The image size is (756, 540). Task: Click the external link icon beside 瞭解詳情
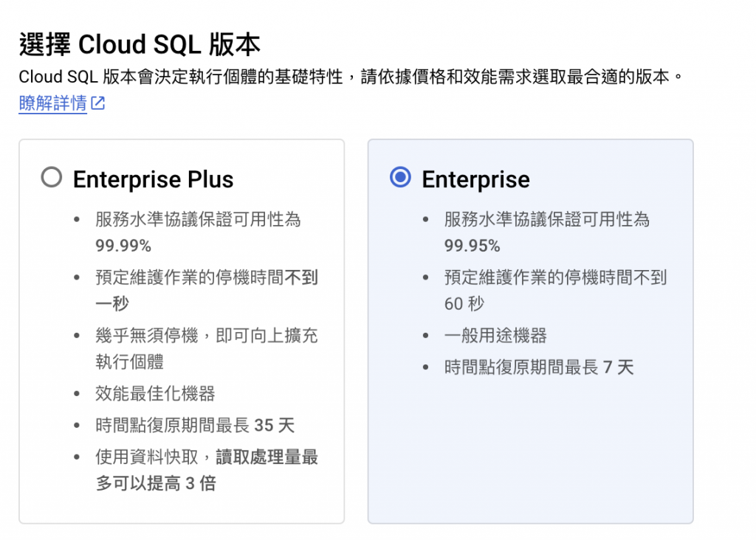(x=98, y=104)
